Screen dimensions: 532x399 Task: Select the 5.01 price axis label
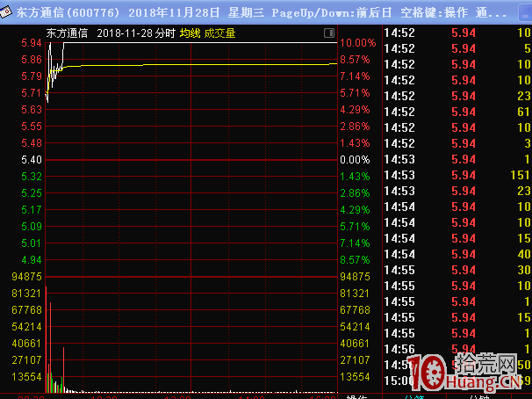pos(32,243)
